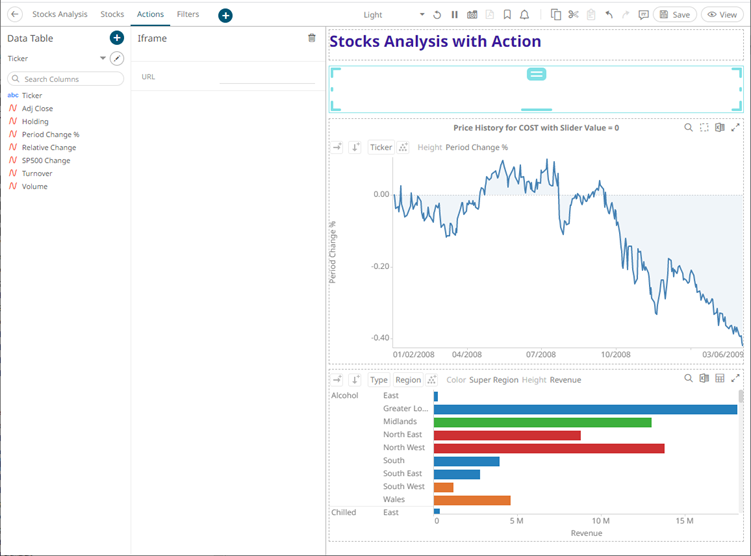Click the bookmark icon in toolbar
This screenshot has width=751, height=556.
pyautogui.click(x=507, y=15)
